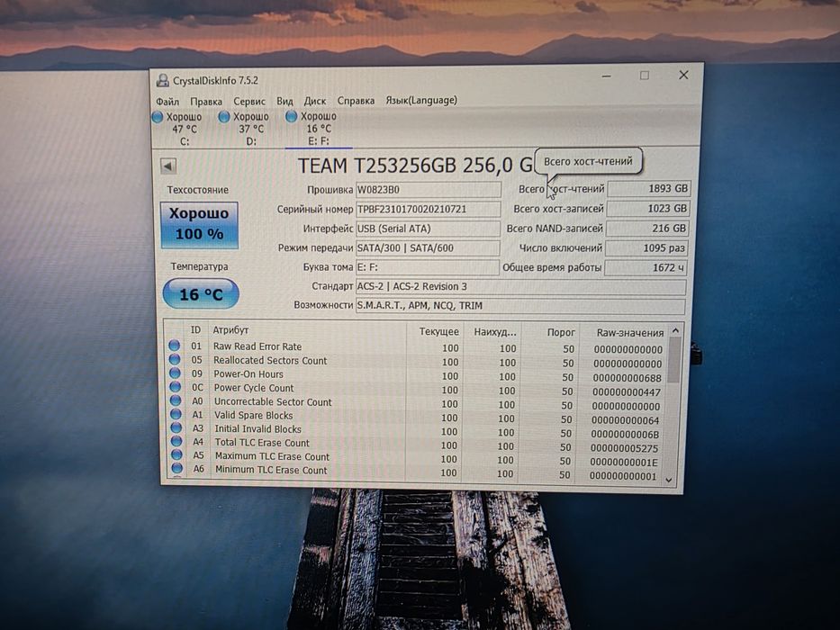Click raw value 000000000688

627,378
